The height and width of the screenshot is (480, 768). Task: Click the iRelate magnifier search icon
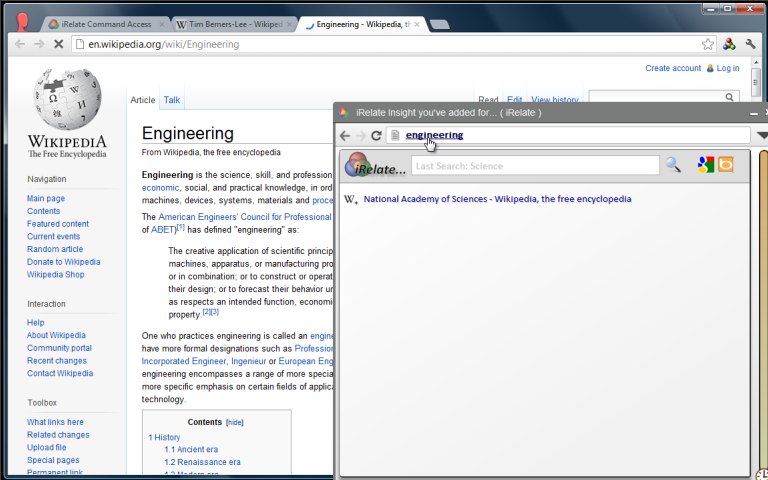673,165
